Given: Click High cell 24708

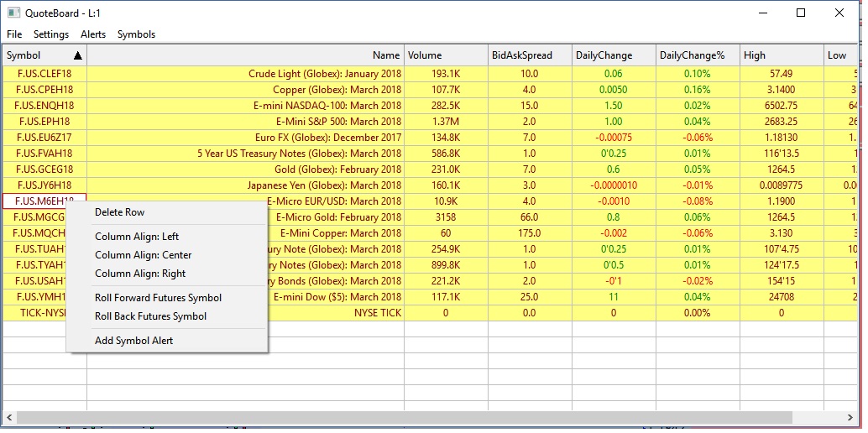Looking at the screenshot, I should pyautogui.click(x=782, y=297).
